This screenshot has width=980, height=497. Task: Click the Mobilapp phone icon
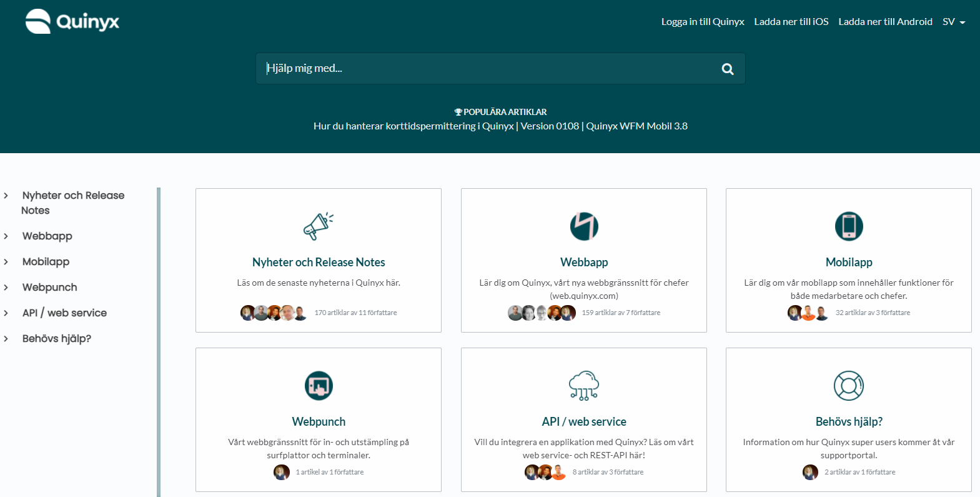[849, 226]
